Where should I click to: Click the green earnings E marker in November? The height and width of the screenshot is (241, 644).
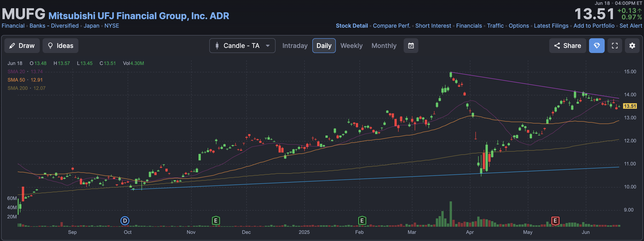[x=216, y=221]
